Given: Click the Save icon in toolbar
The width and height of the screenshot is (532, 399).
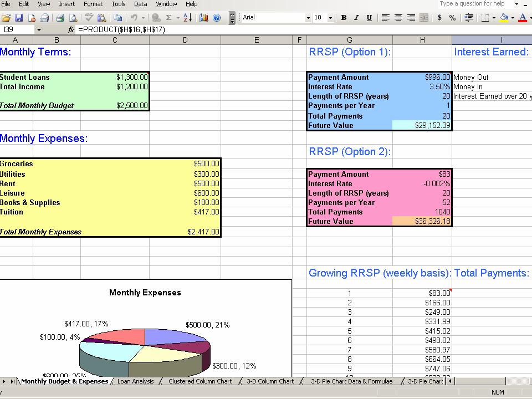Looking at the screenshot, I should tap(19, 18).
